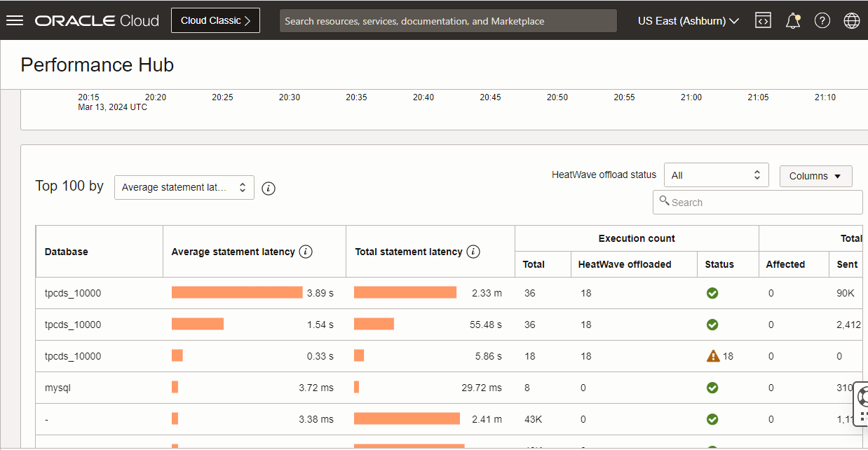Open the hamburger navigation menu
This screenshot has width=868, height=450.
[15, 20]
